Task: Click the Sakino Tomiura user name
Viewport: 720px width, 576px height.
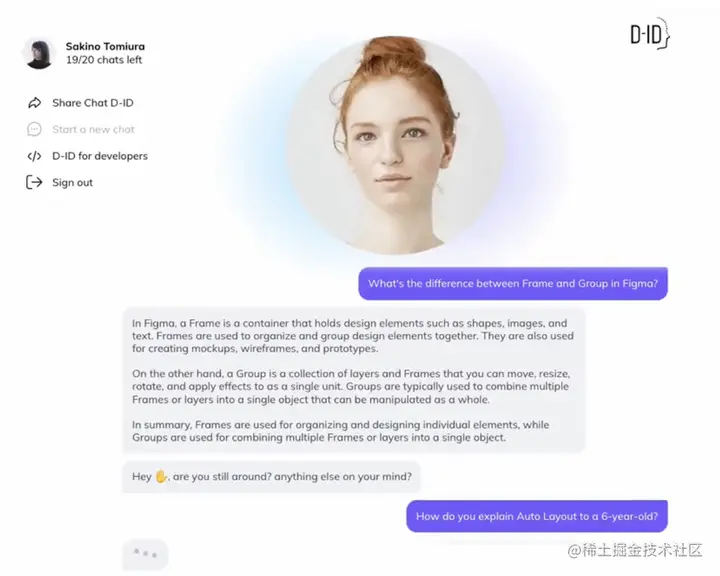Action: 105,46
